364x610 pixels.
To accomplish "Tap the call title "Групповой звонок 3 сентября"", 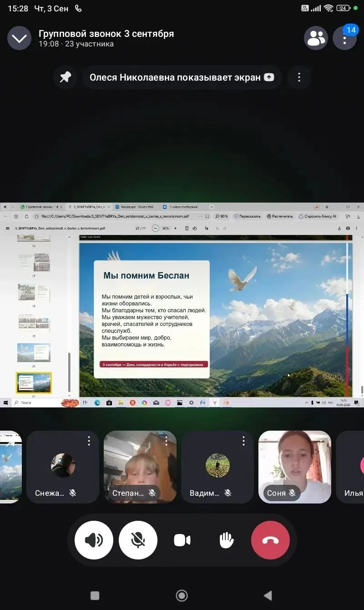I will click(106, 34).
